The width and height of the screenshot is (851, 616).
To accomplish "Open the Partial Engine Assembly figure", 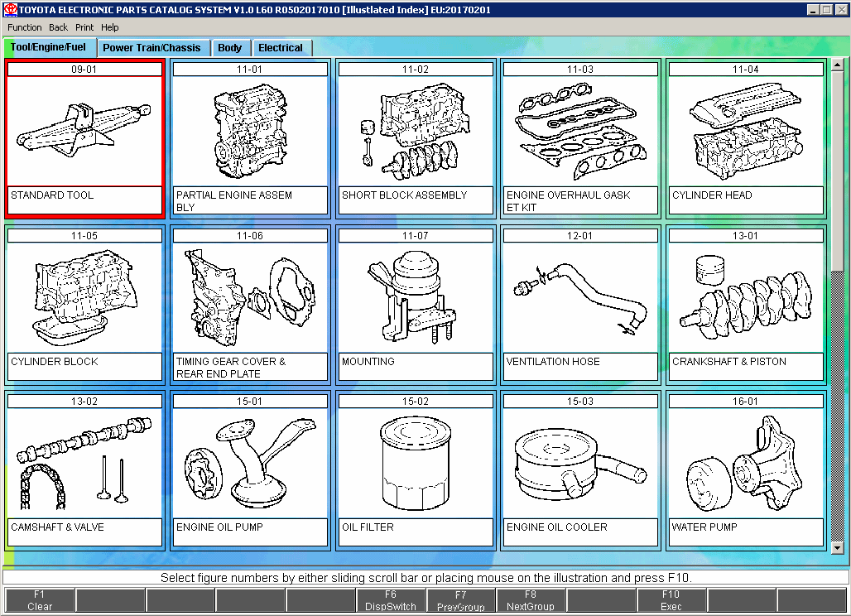I will (249, 131).
